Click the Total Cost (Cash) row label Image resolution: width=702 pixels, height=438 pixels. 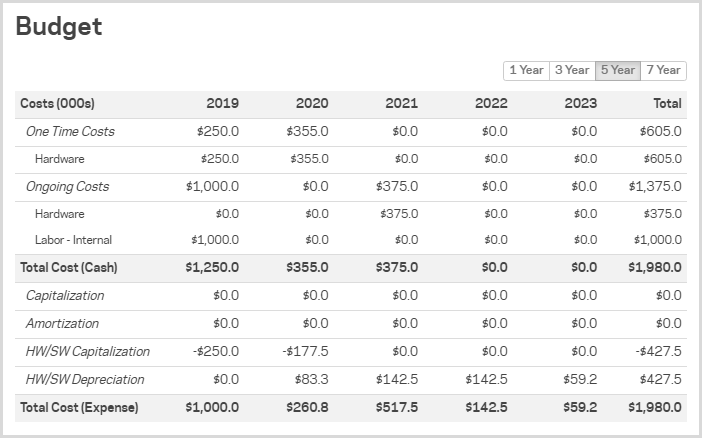68,267
